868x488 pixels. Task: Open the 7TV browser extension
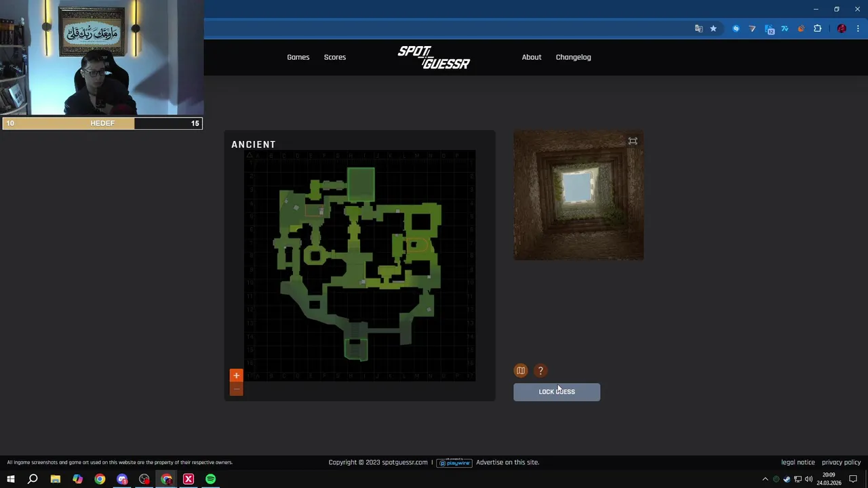click(x=785, y=28)
